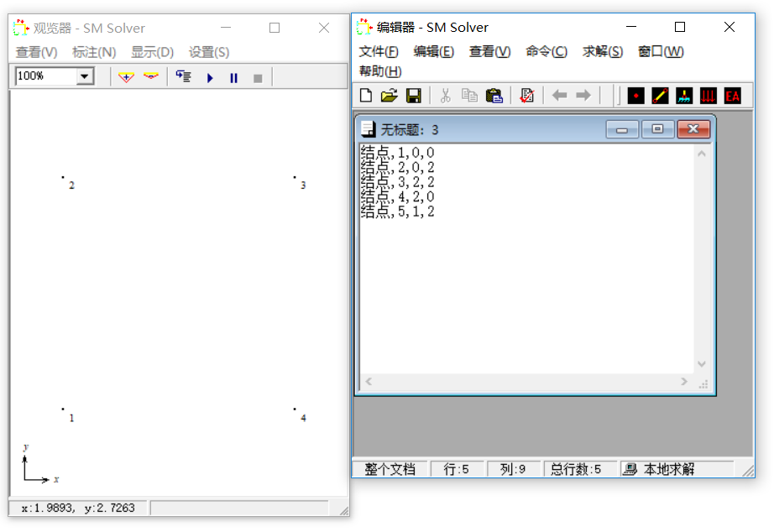Click node 4 in the viewer canvas
The width and height of the screenshot is (774, 532).
[295, 409]
